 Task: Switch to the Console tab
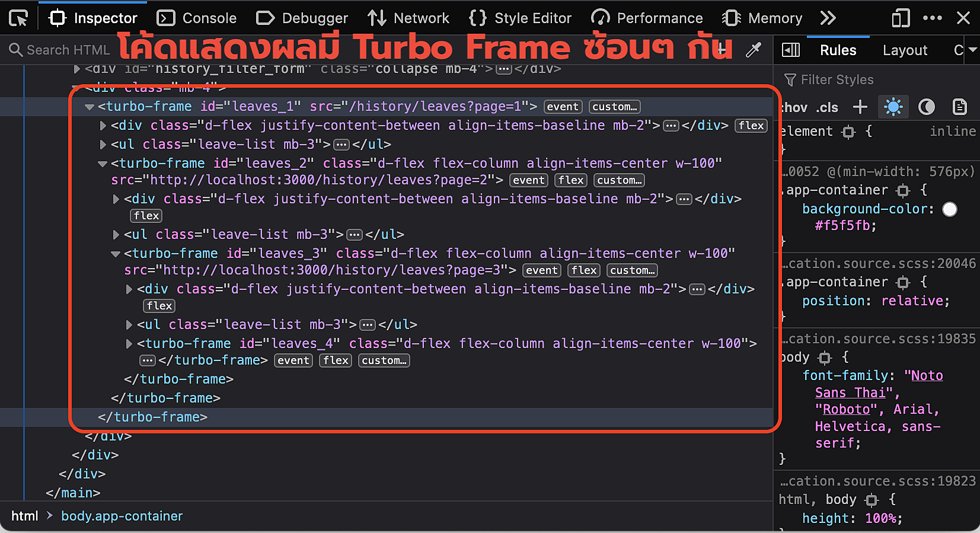pos(197,18)
